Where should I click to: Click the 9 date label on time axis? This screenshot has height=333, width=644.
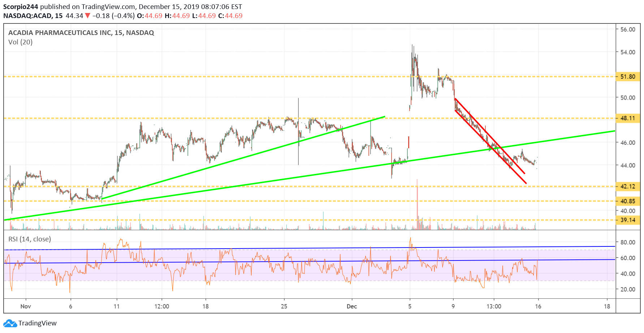click(x=453, y=306)
